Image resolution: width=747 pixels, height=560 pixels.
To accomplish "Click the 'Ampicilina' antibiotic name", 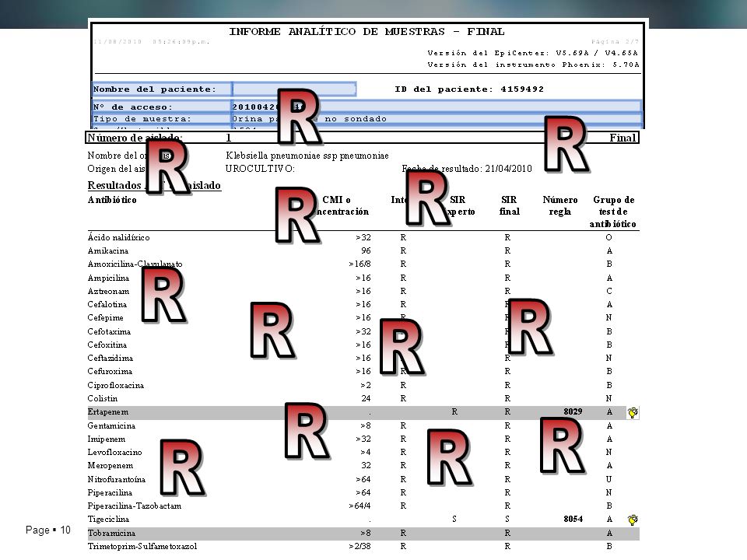I will click(108, 278).
